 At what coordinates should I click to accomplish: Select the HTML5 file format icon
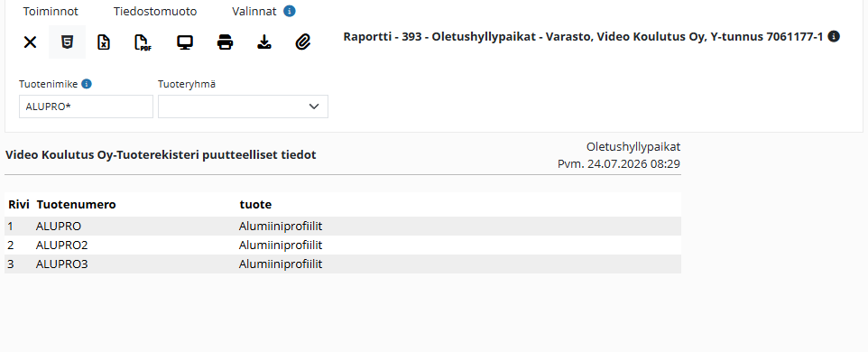67,42
